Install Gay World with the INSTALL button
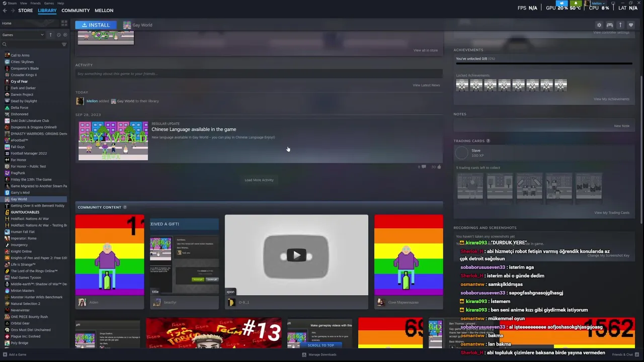Viewport: 644px width, 362px height. 96,25
